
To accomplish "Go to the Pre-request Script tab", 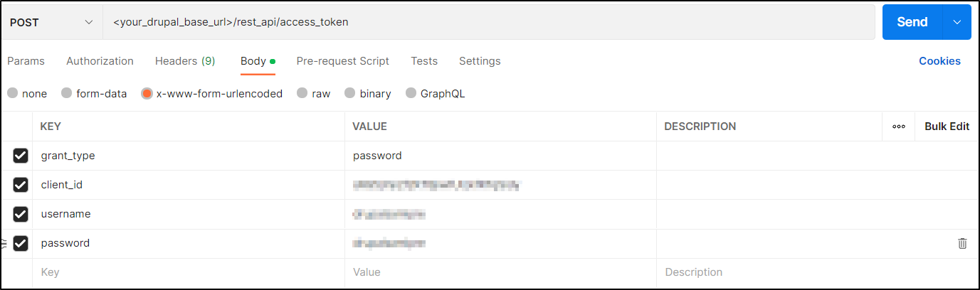I will click(x=342, y=61).
